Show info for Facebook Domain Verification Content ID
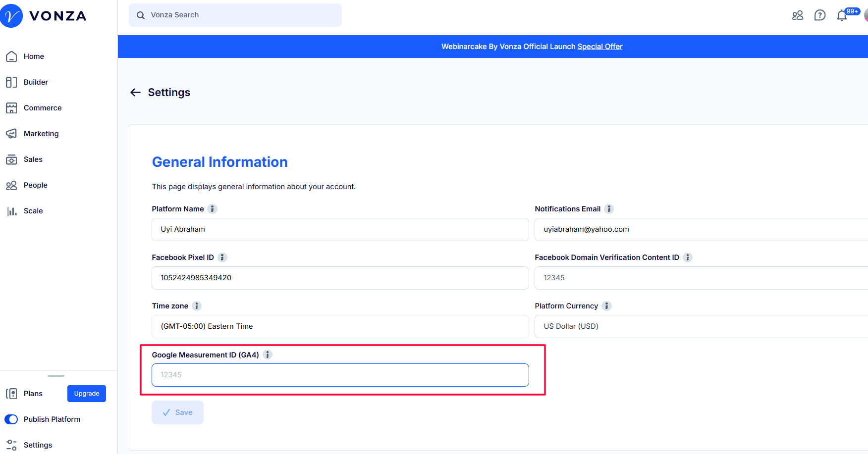Image resolution: width=868 pixels, height=454 pixels. tap(688, 257)
